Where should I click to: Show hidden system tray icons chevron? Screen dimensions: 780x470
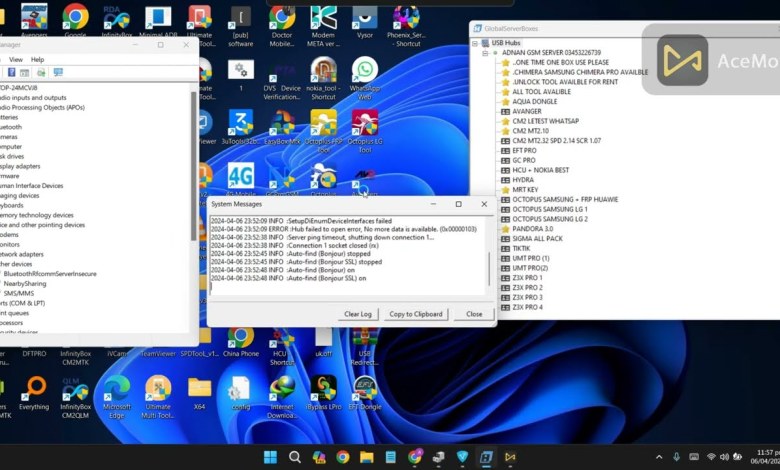(x=658, y=457)
